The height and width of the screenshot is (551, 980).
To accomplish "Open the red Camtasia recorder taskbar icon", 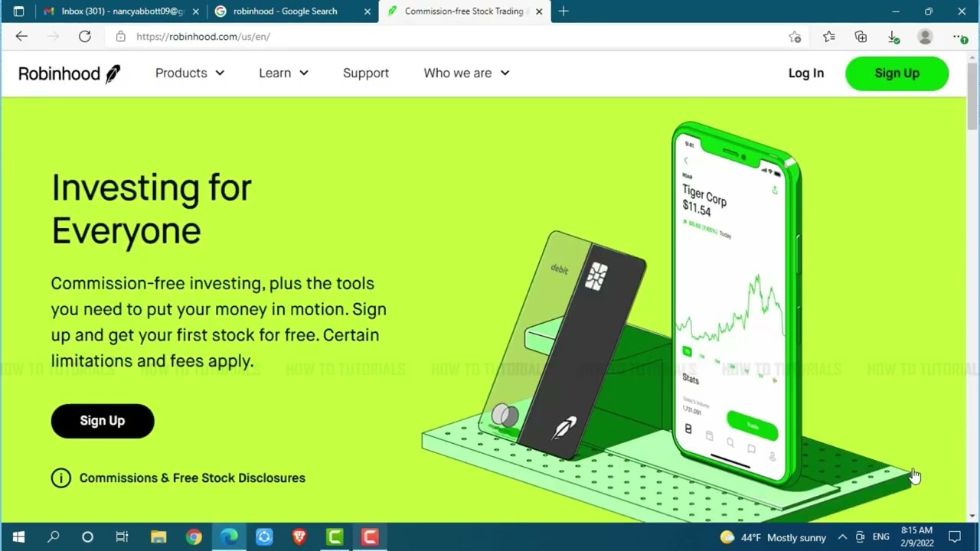I will pos(370,537).
